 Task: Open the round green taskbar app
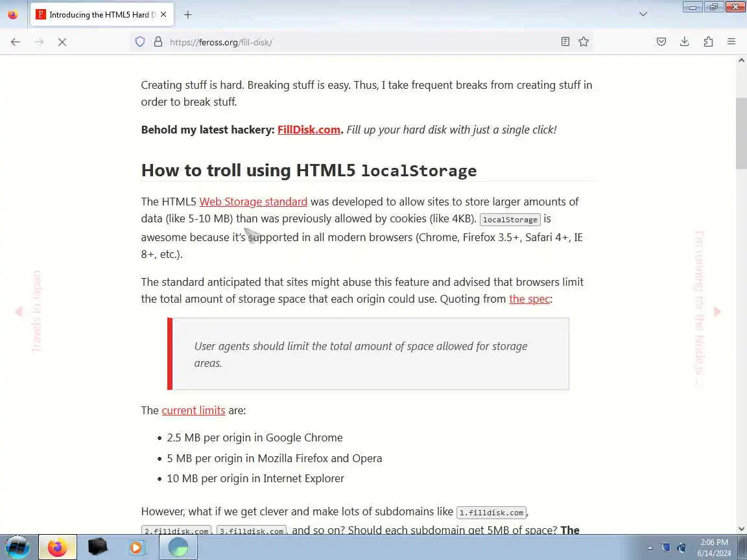pos(178,547)
